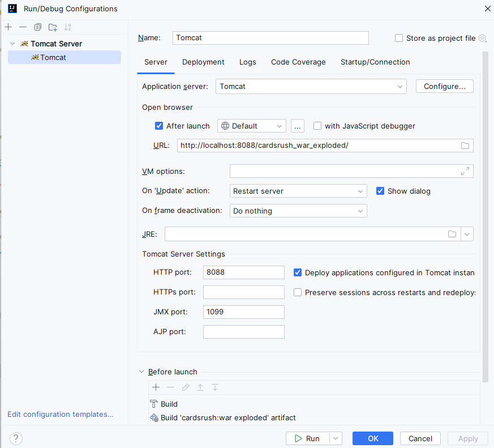Click the Configure... button
The width and height of the screenshot is (494, 448).
445,87
